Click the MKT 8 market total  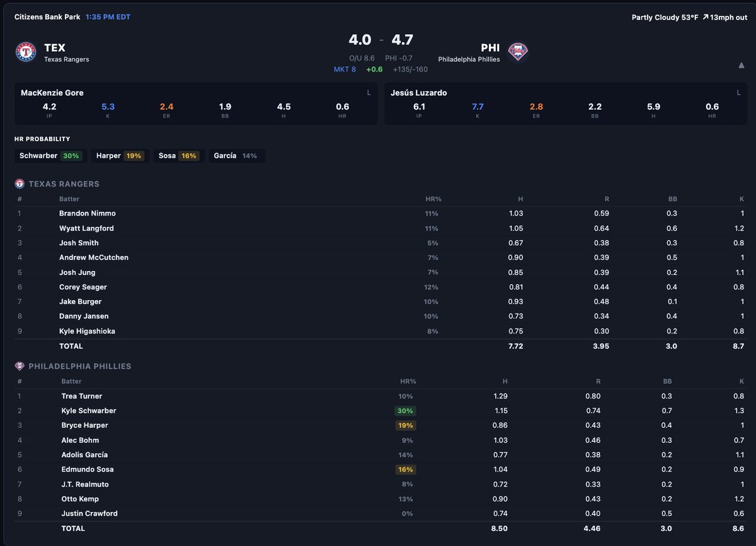(x=345, y=69)
